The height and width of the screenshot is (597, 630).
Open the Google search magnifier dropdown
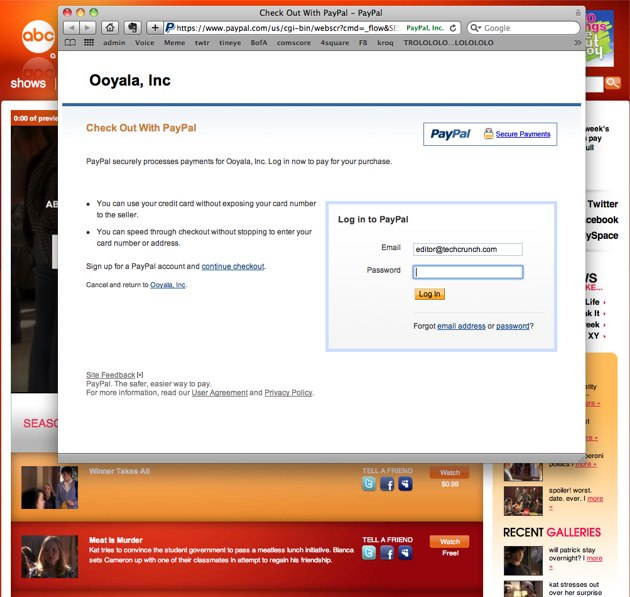click(x=476, y=28)
